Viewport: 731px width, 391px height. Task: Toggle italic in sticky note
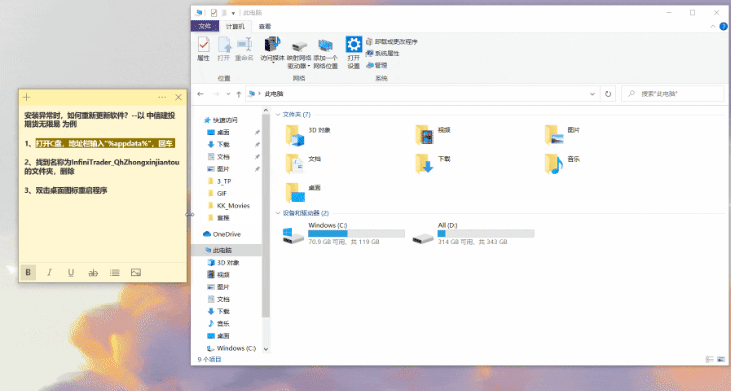(49, 272)
